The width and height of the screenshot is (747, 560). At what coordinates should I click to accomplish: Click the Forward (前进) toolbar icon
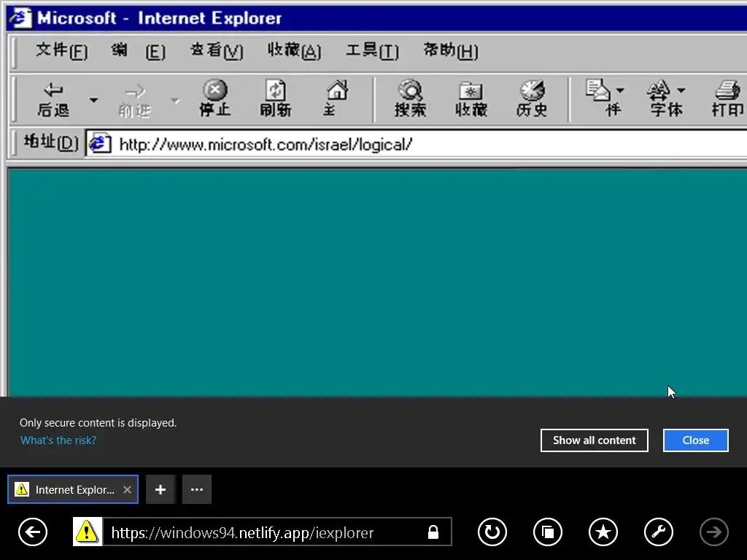coord(134,100)
